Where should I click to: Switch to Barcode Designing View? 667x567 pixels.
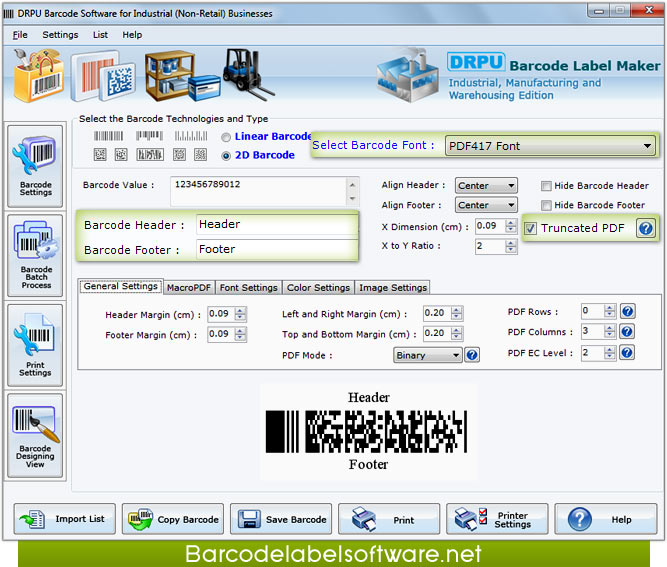tap(35, 435)
